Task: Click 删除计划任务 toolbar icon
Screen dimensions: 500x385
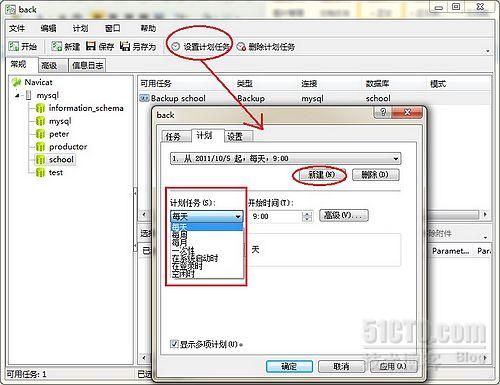Action: click(241, 46)
